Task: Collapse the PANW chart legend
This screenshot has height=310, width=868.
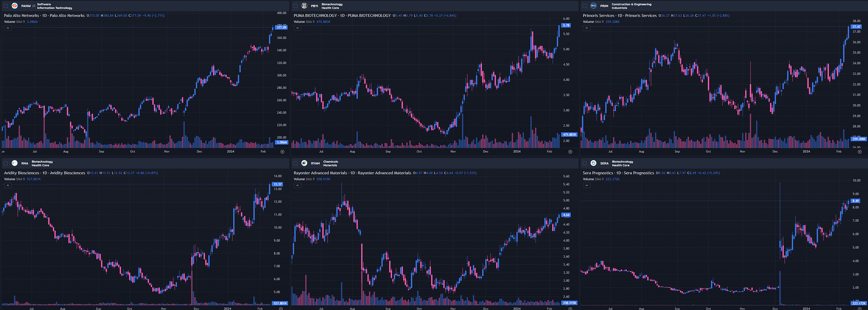Action: (8, 28)
